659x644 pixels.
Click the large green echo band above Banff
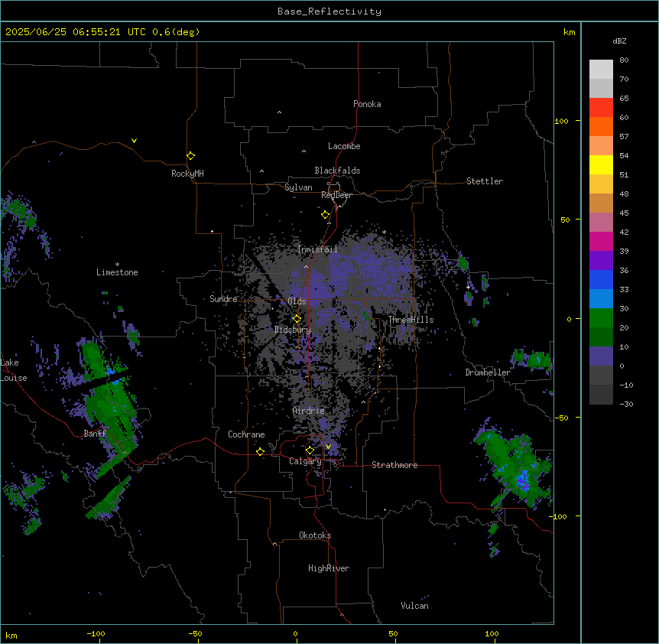point(112,414)
